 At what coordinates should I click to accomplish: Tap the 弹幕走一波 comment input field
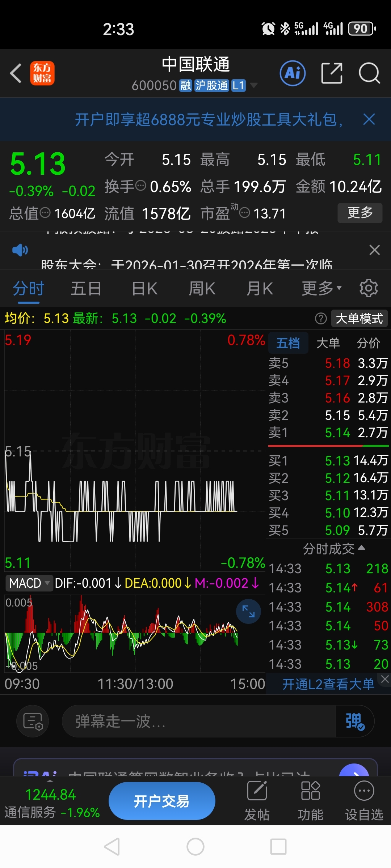pyautogui.click(x=199, y=721)
